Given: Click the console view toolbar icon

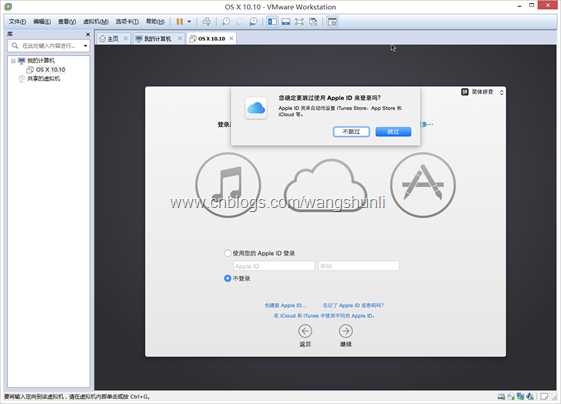Looking at the screenshot, I should pyautogui.click(x=332, y=21).
